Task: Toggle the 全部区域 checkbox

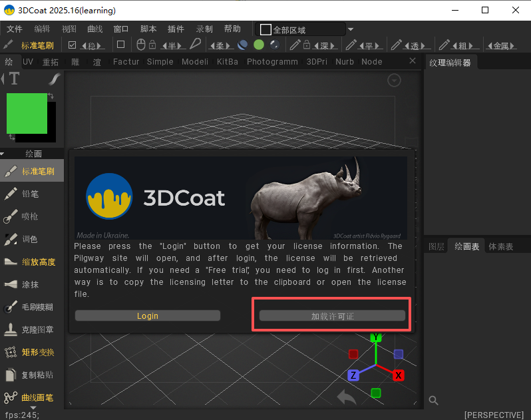Action: point(265,29)
